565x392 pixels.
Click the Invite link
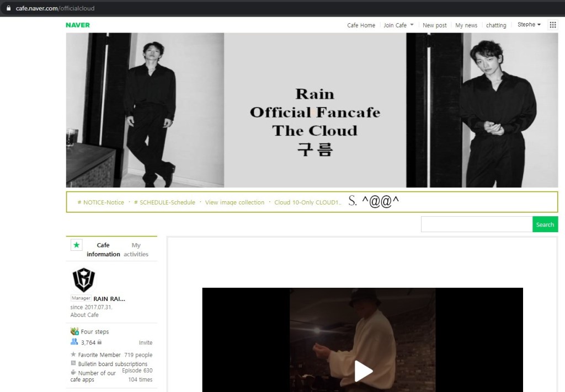coord(145,343)
